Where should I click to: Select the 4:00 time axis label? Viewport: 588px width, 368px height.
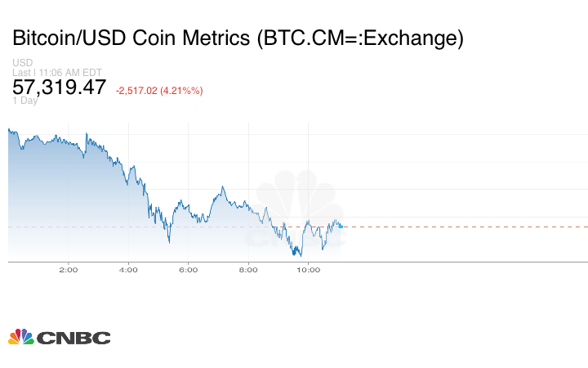(x=128, y=270)
